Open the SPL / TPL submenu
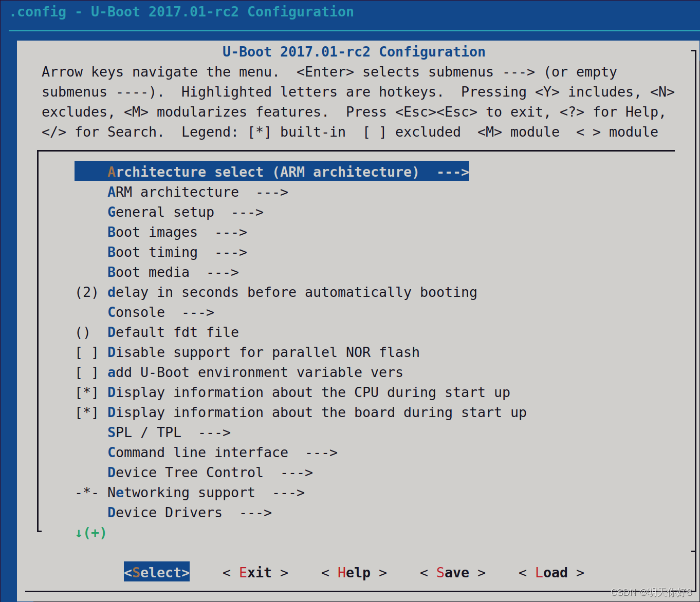 (169, 432)
